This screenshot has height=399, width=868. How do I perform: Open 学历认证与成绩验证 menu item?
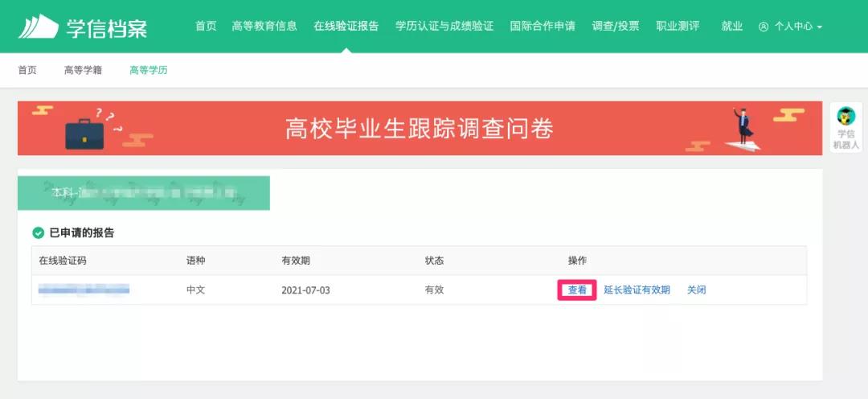[444, 26]
